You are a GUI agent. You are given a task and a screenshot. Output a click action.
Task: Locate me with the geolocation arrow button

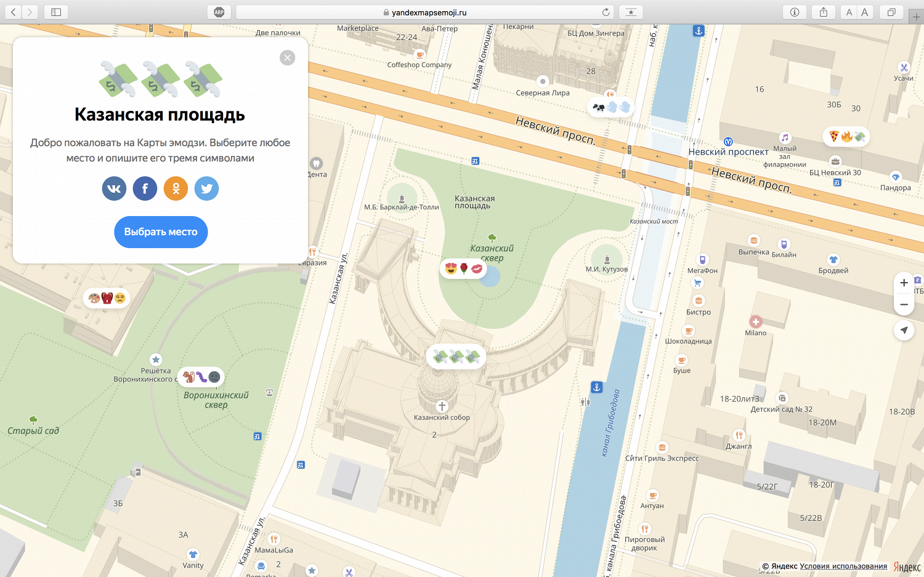[x=904, y=330]
